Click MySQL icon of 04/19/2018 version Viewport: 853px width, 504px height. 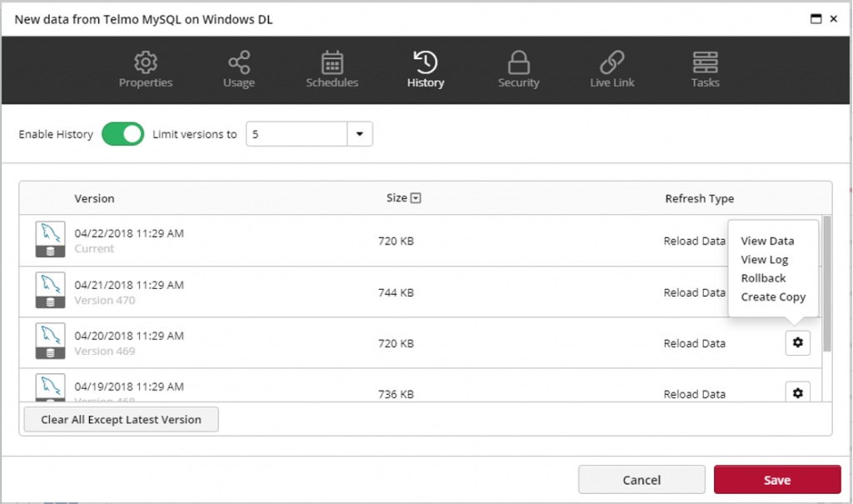50,387
